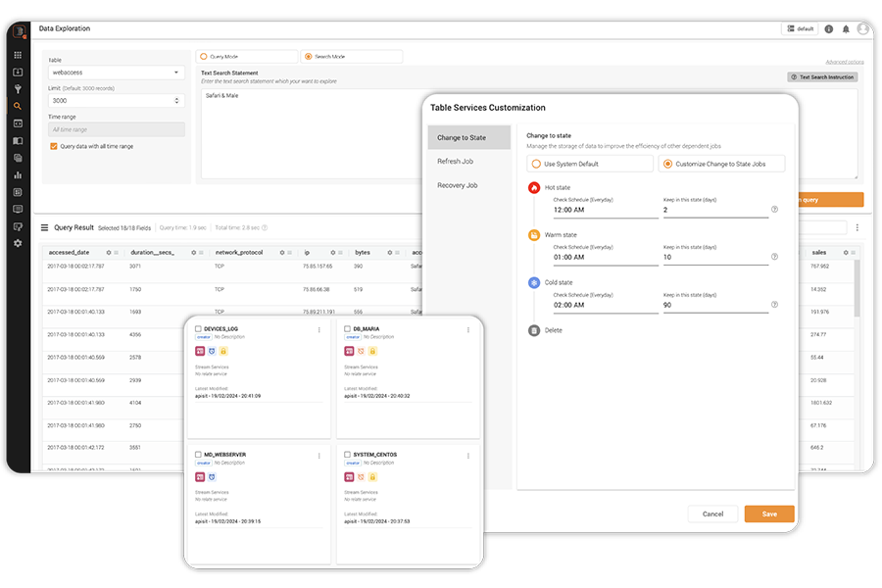Viewport: 882px width, 588px height.
Task: Select Refresh Job tab
Action: 469,162
